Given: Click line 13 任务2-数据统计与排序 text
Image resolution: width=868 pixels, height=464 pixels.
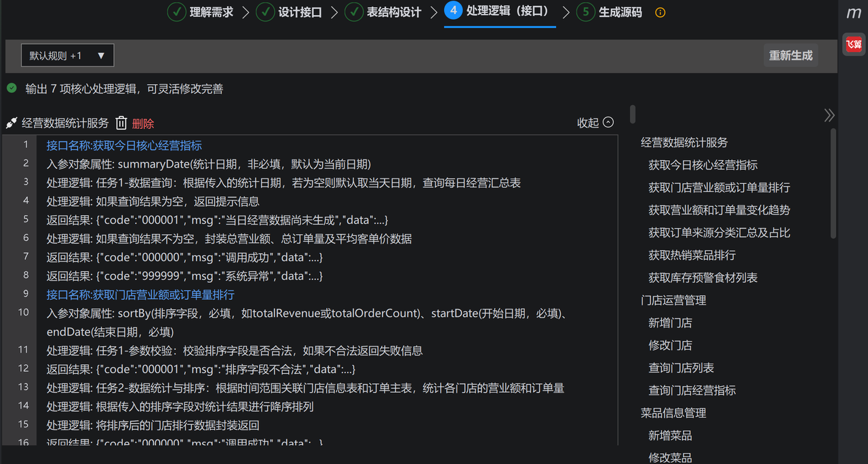Looking at the screenshot, I should tap(305, 388).
